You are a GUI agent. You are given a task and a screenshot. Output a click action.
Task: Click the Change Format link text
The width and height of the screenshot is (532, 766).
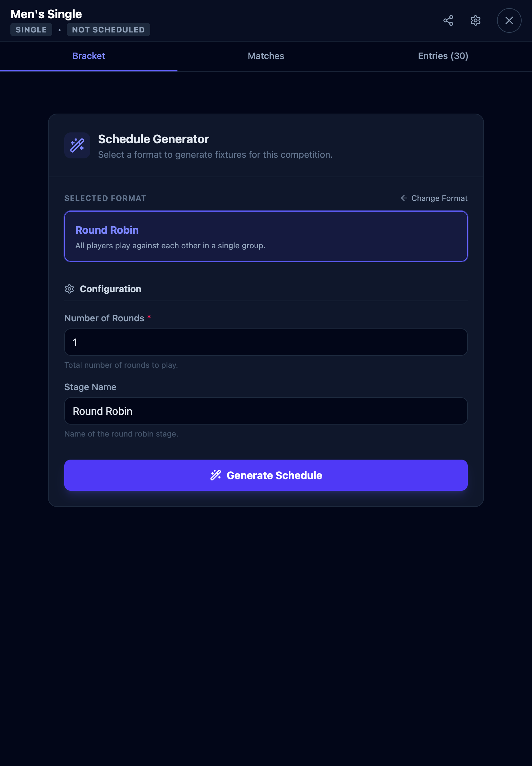point(439,198)
